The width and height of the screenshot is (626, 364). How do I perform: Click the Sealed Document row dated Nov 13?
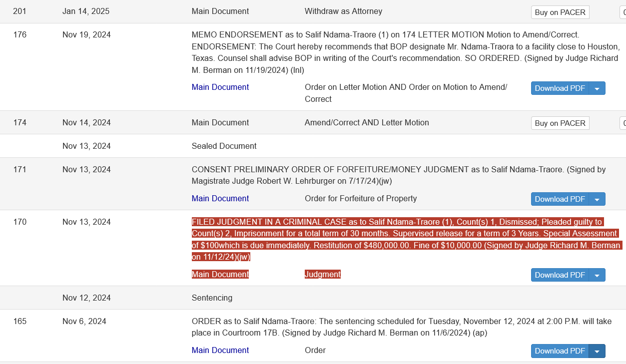pos(313,146)
